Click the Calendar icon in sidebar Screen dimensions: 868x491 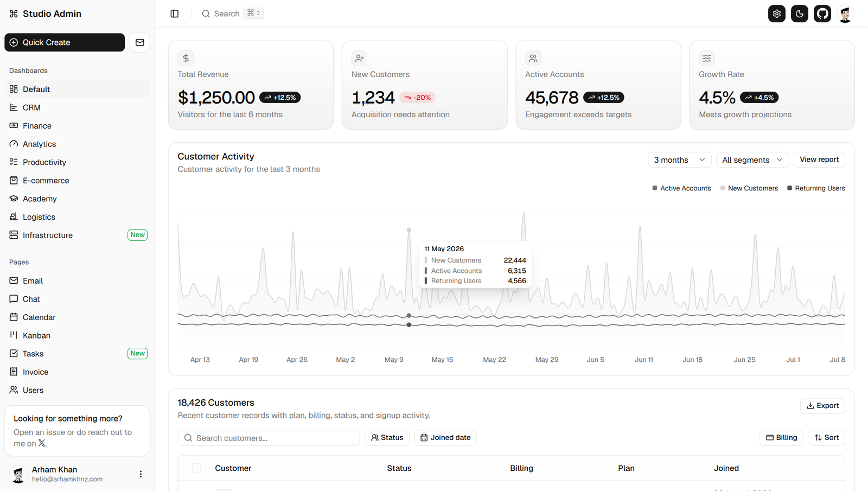(x=14, y=317)
